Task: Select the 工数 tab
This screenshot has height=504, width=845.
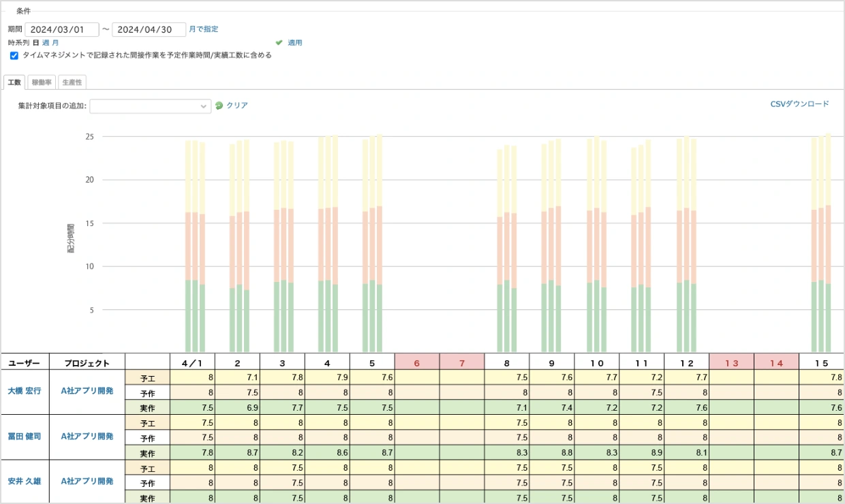Action: point(14,82)
